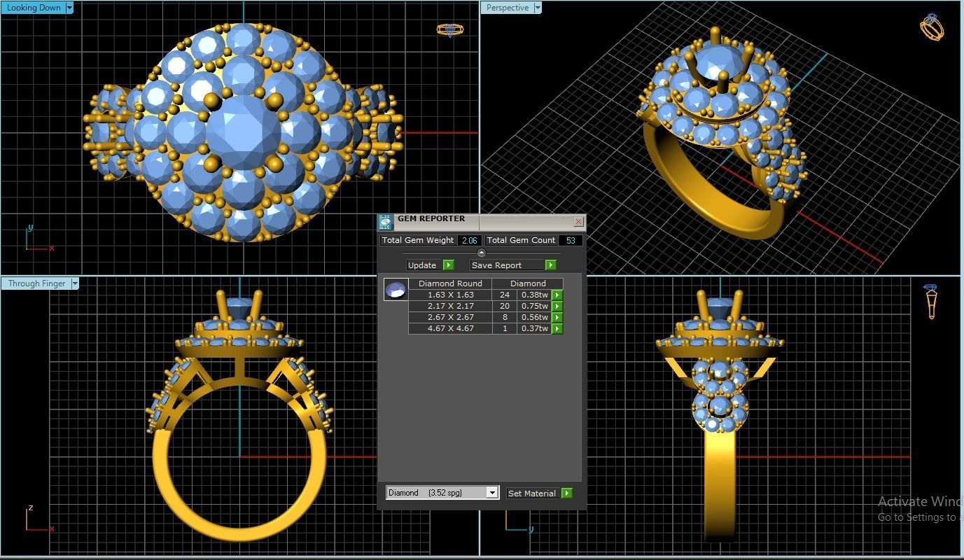The height and width of the screenshot is (560, 964).
Task: Click the Diamond Round column header
Action: [x=450, y=283]
